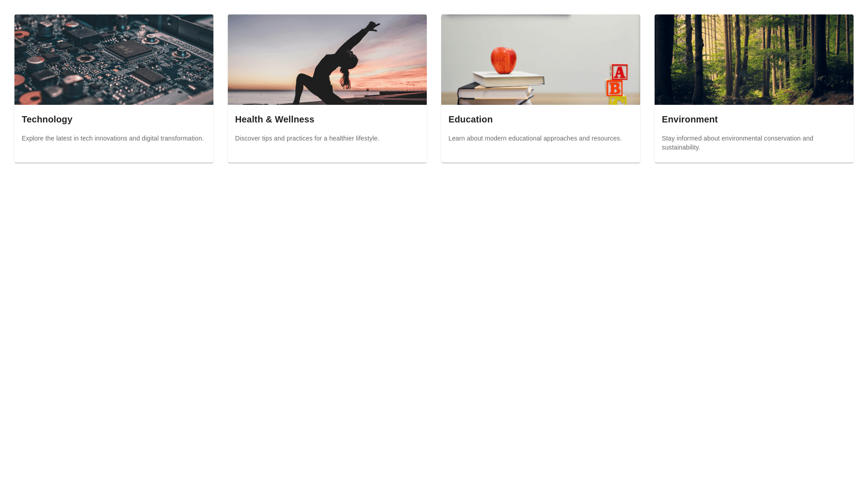This screenshot has height=488, width=868.
Task: Open the Technology circuit board image
Action: tap(114, 60)
